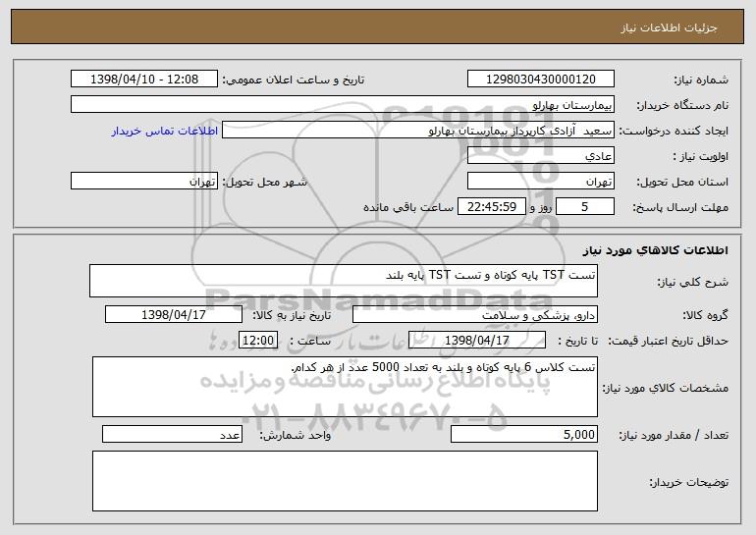Image resolution: width=756 pixels, height=535 pixels.
Task: Click the header title جزئیات اطلاعات نیاز
Action: point(669,27)
